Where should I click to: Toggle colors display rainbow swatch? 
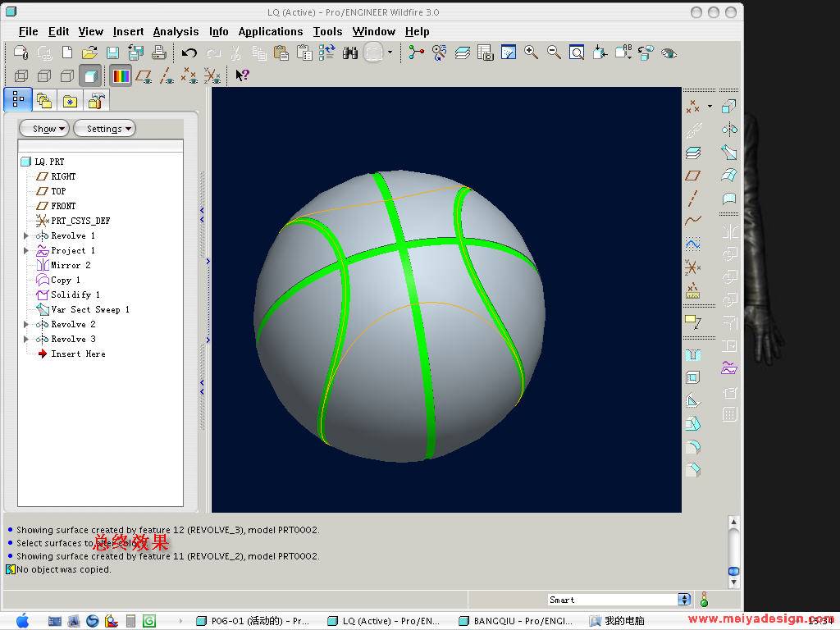pyautogui.click(x=121, y=76)
